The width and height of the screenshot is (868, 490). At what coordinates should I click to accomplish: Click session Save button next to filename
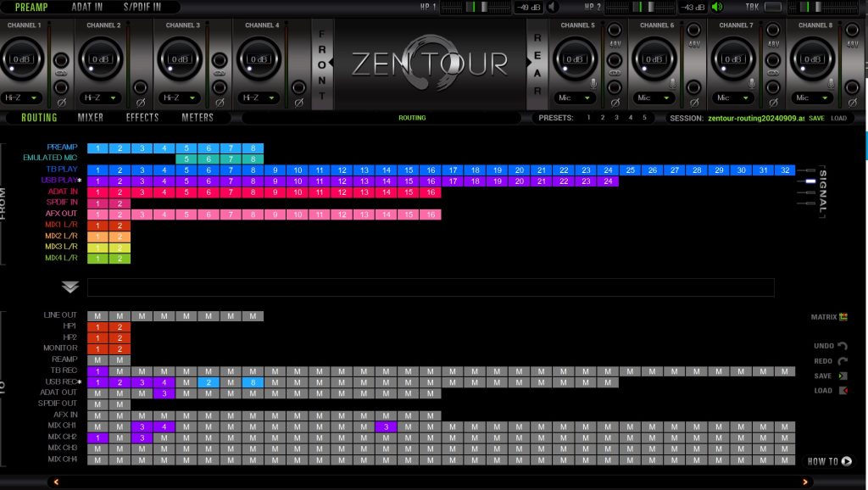[816, 119]
